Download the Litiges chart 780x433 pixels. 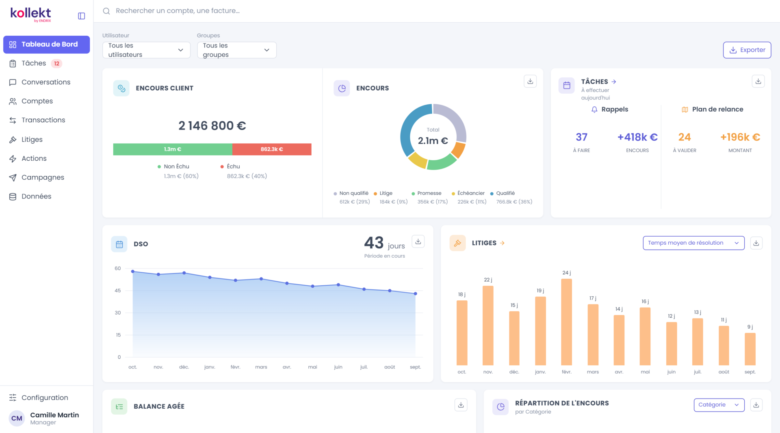pos(756,243)
